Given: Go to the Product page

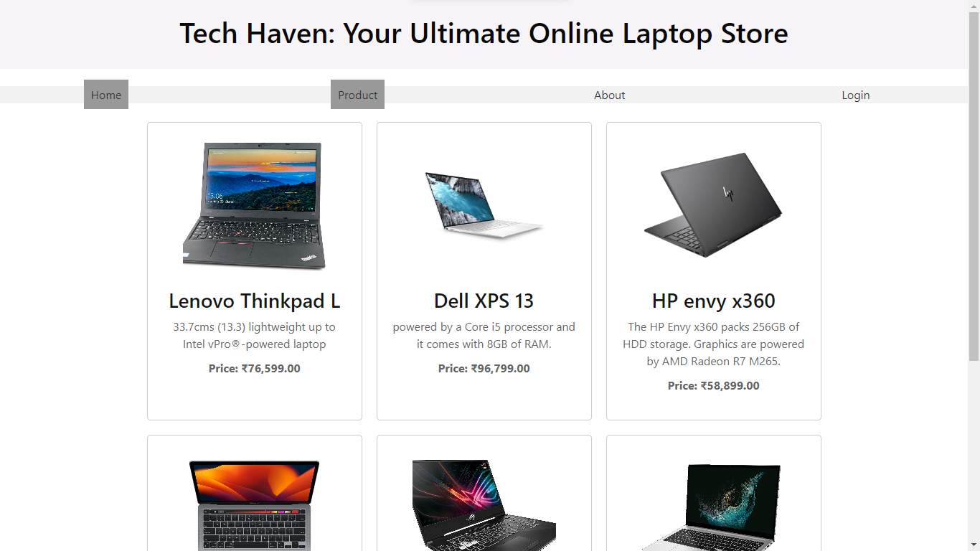Looking at the screenshot, I should tap(357, 95).
